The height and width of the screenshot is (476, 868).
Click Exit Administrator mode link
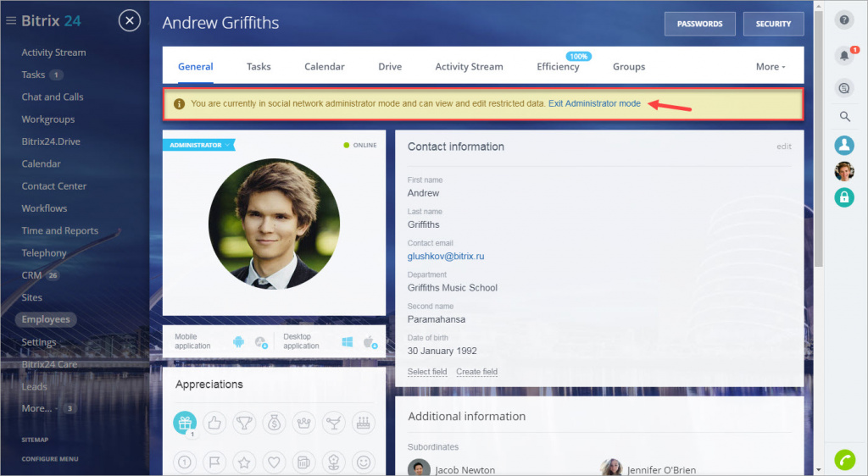tap(594, 103)
